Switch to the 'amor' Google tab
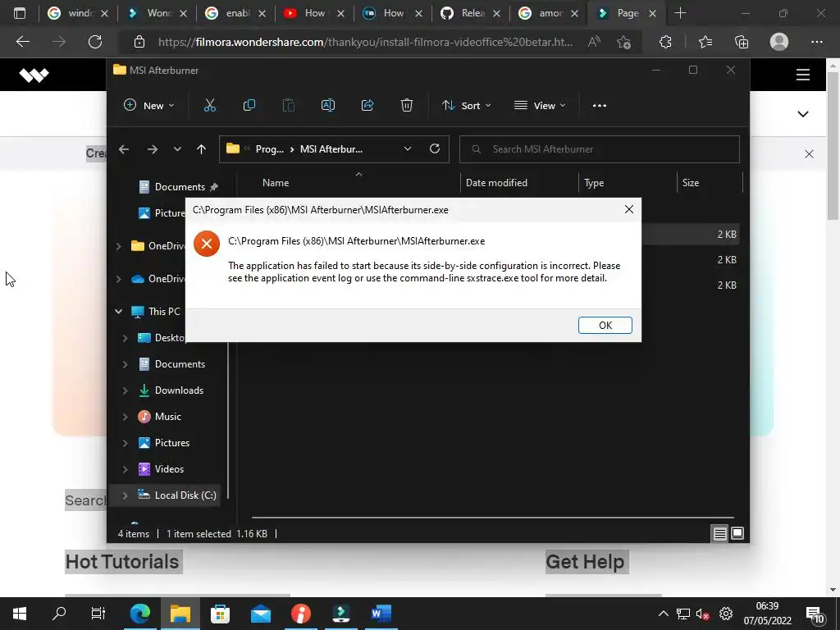 pyautogui.click(x=549, y=13)
